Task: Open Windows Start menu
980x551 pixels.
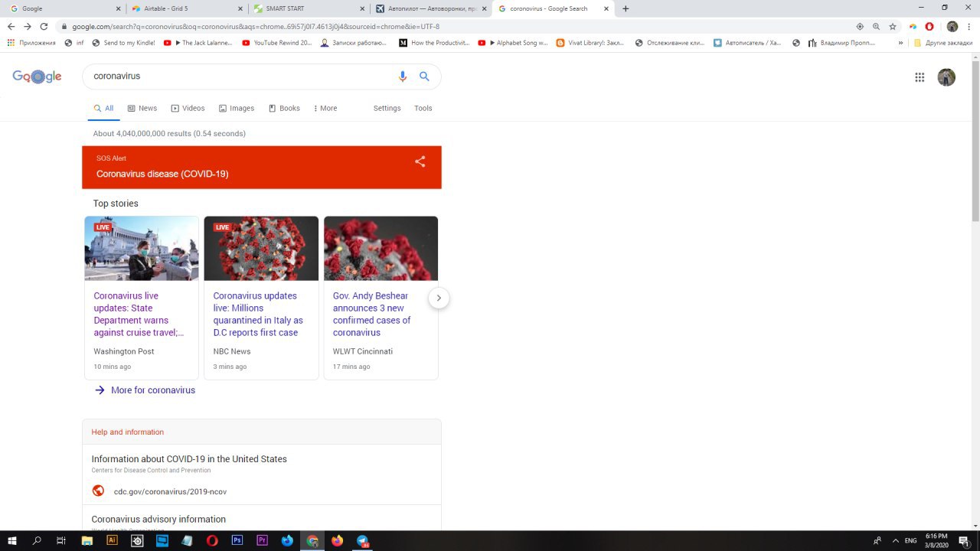Action: [12, 540]
